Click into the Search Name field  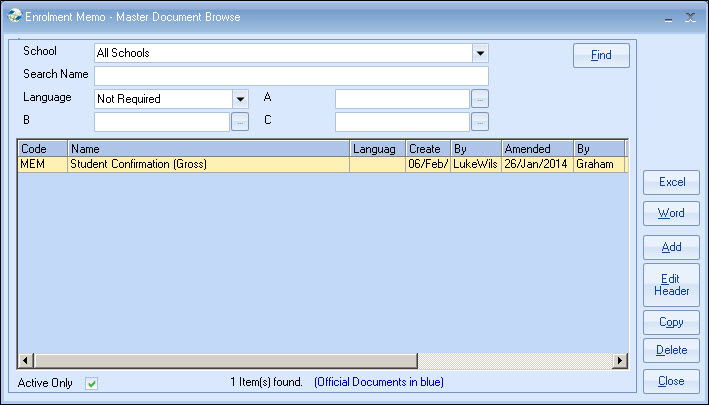tap(291, 76)
